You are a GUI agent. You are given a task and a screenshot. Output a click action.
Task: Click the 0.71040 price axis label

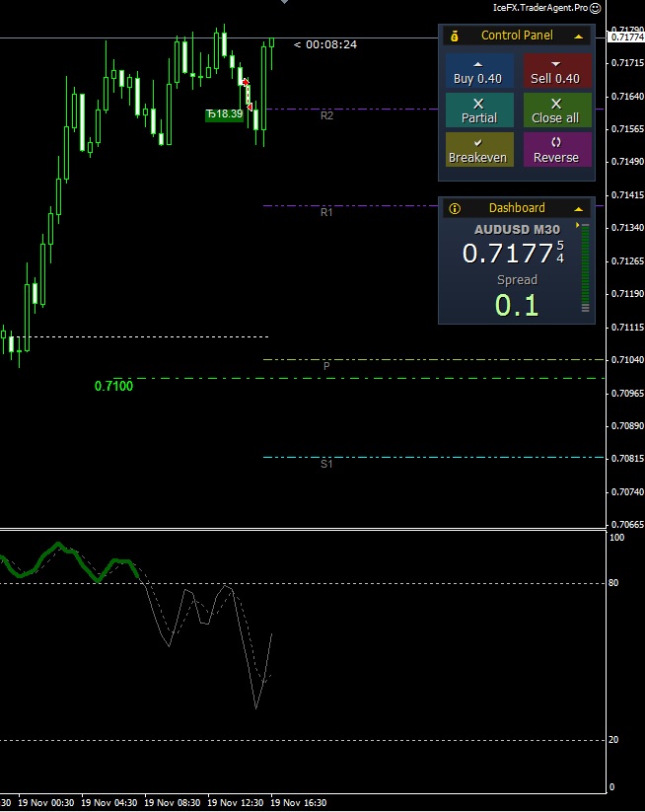(x=627, y=360)
